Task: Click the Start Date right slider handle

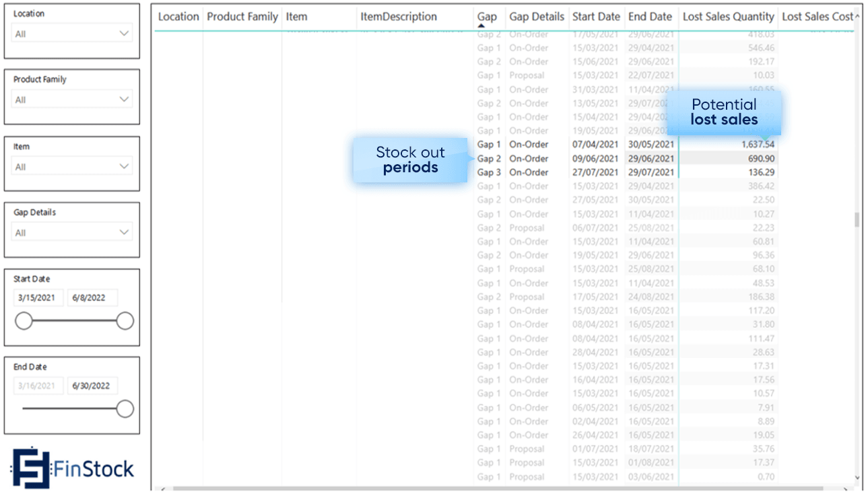Action: [x=125, y=321]
